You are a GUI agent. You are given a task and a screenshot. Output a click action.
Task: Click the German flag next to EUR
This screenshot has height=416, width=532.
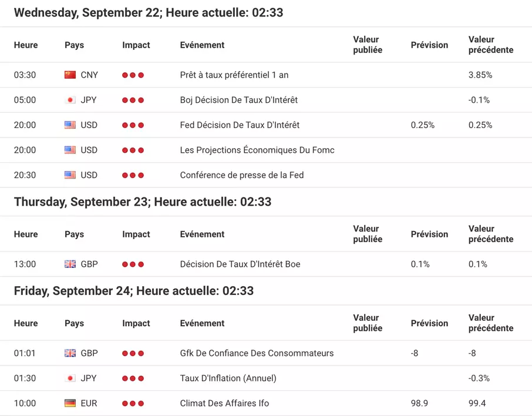coord(70,403)
